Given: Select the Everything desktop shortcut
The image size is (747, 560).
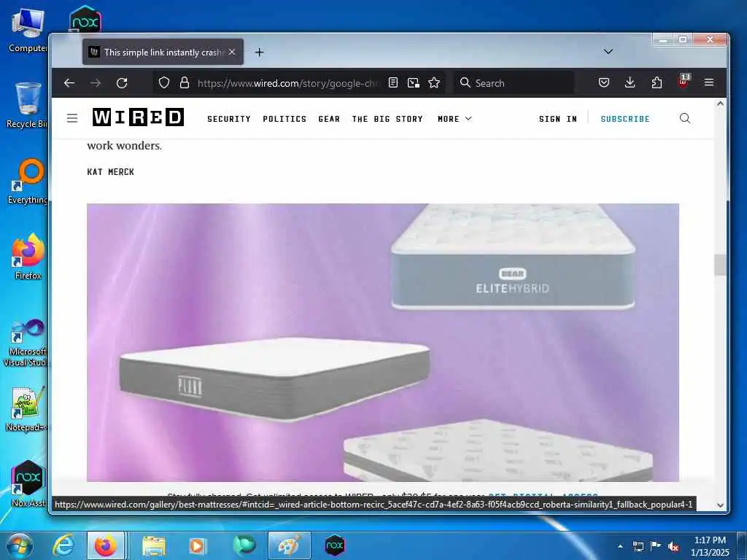Looking at the screenshot, I should 28,182.
